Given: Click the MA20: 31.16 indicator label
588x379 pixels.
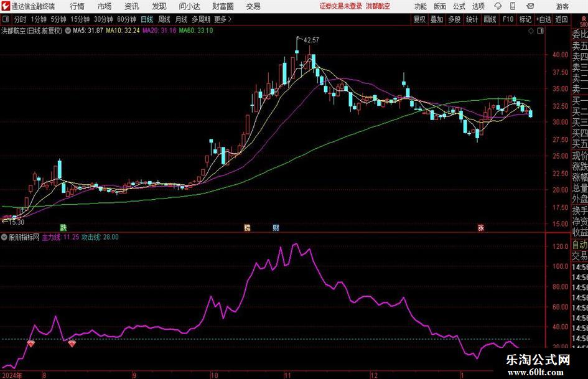Looking at the screenshot, I should coord(159,30).
